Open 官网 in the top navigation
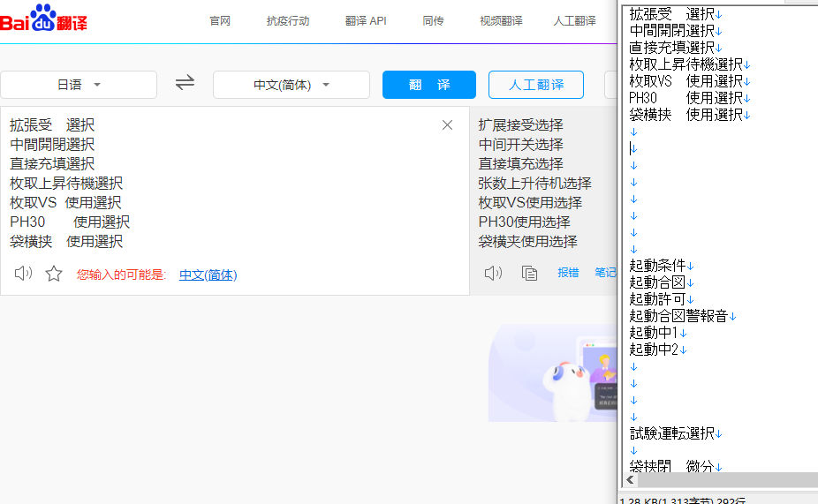The height and width of the screenshot is (504, 818). point(220,21)
